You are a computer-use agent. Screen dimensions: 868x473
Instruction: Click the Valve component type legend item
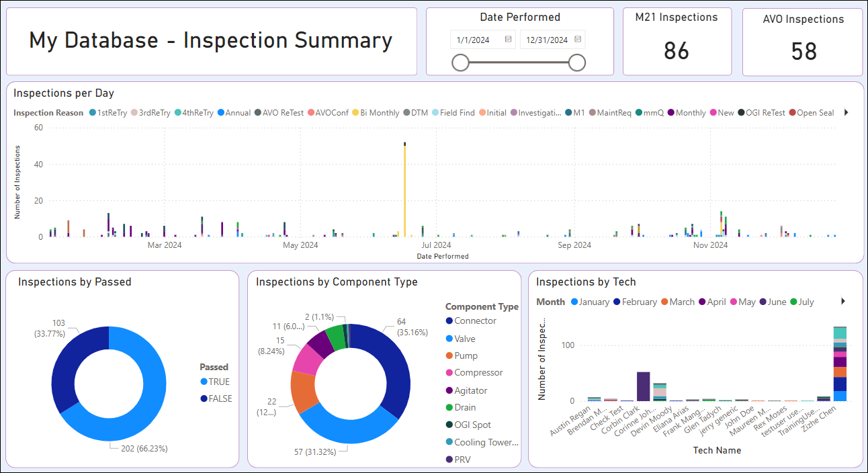(x=460, y=339)
